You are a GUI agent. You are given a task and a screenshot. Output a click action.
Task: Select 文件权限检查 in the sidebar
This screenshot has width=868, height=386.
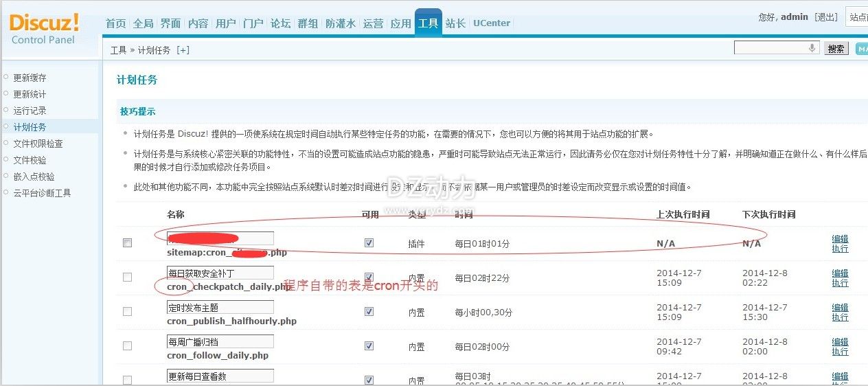pos(38,144)
